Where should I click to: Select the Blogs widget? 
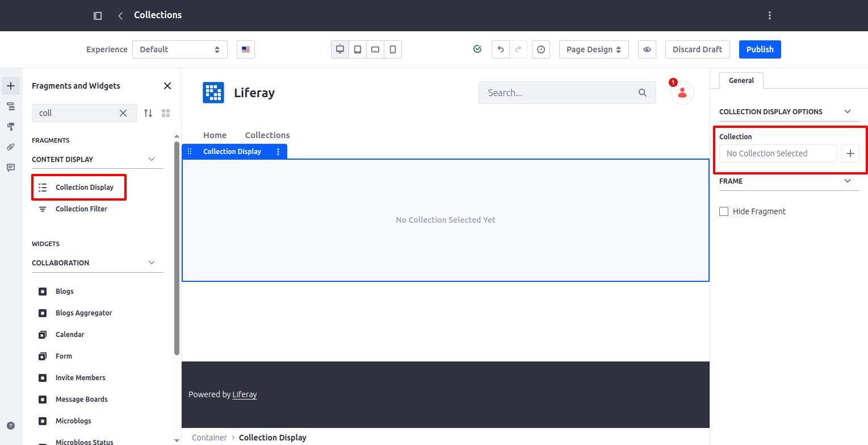tap(65, 292)
